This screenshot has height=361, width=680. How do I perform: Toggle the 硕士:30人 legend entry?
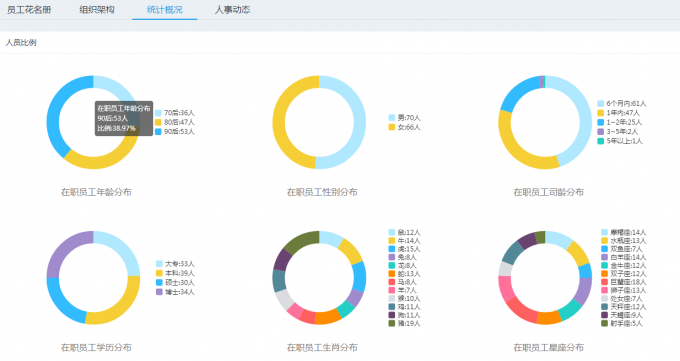click(175, 282)
